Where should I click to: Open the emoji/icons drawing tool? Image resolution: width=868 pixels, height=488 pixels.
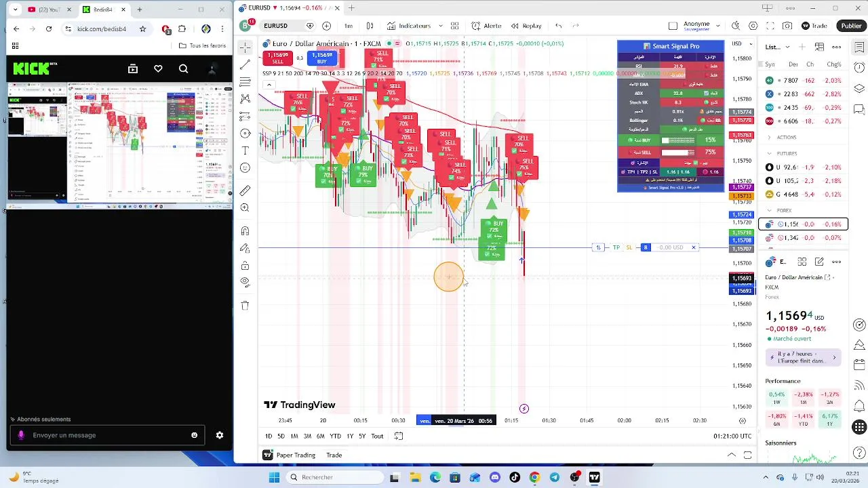tap(245, 167)
